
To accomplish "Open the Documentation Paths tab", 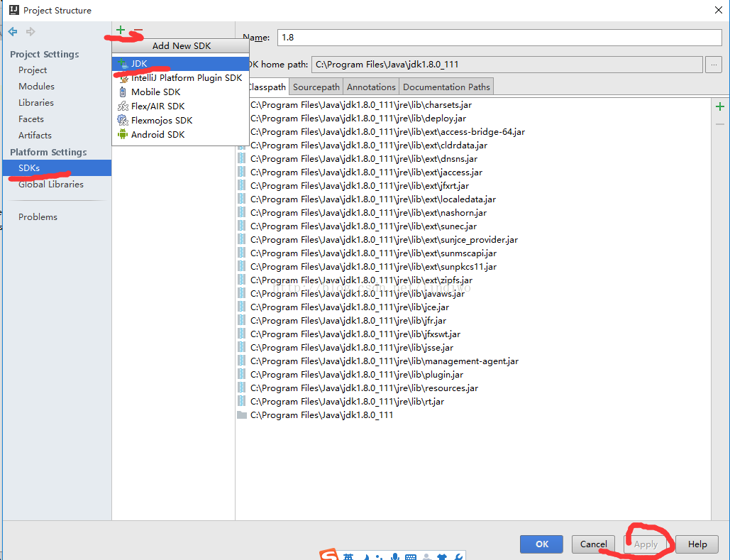I will (x=446, y=87).
